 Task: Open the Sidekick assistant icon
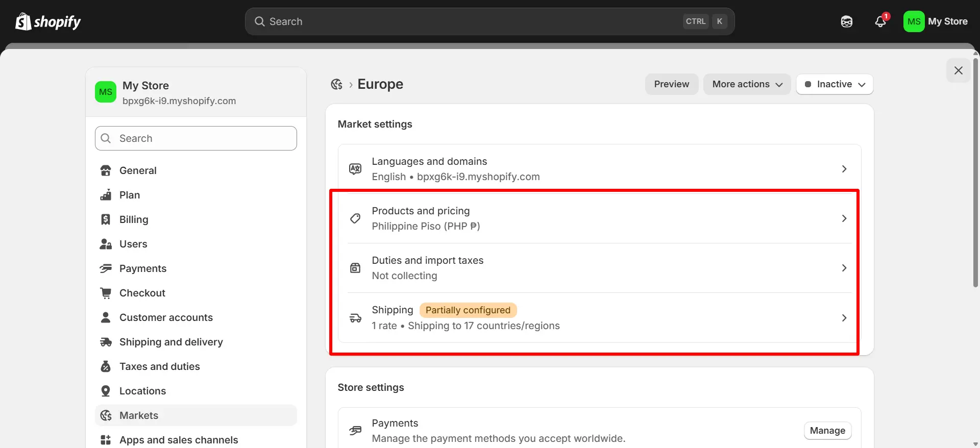847,21
